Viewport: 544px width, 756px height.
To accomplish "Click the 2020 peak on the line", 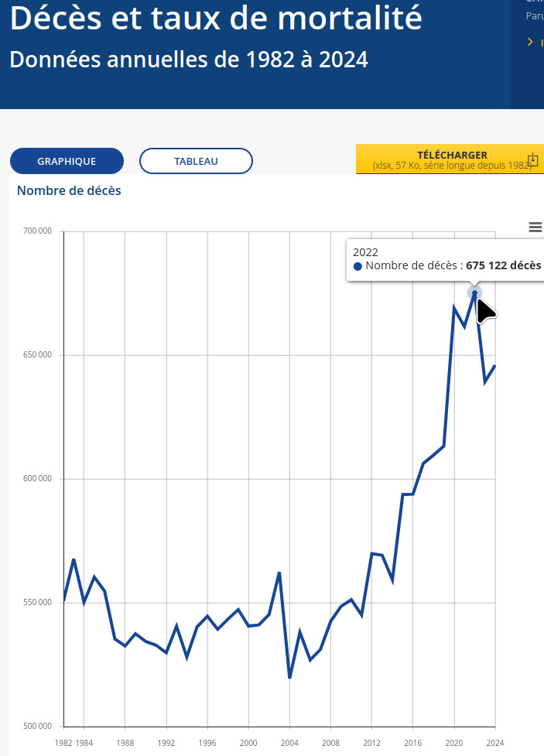I will [x=454, y=307].
